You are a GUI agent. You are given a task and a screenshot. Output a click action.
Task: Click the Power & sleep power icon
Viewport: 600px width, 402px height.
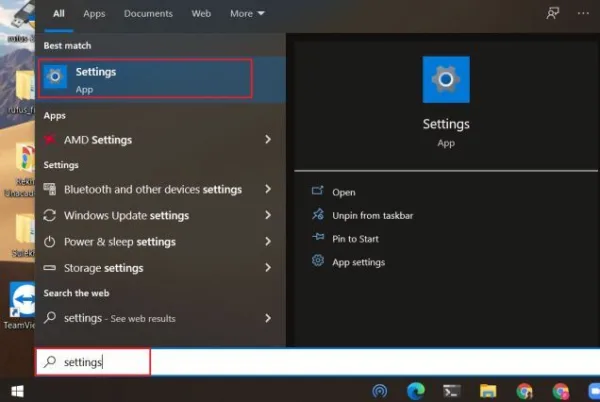[x=50, y=242]
